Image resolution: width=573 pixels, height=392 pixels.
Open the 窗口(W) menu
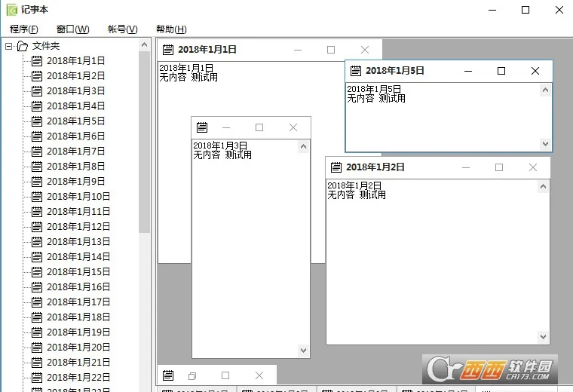click(x=72, y=29)
